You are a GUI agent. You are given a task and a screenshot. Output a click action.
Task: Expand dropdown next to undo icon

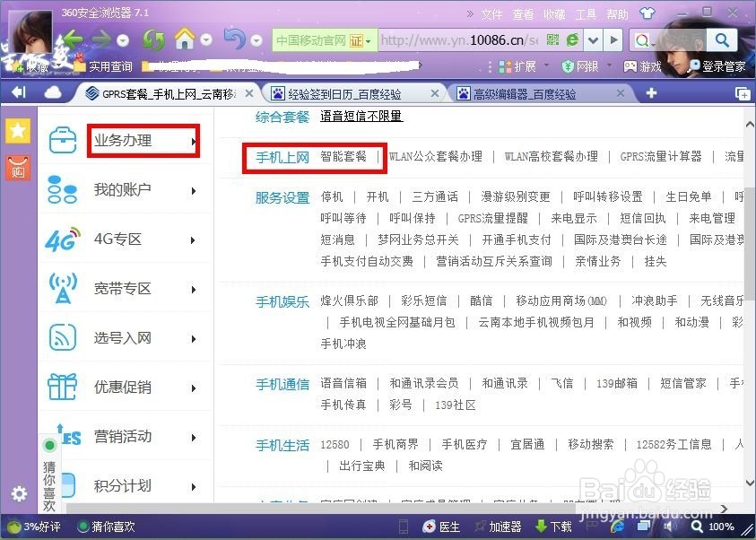(x=256, y=40)
